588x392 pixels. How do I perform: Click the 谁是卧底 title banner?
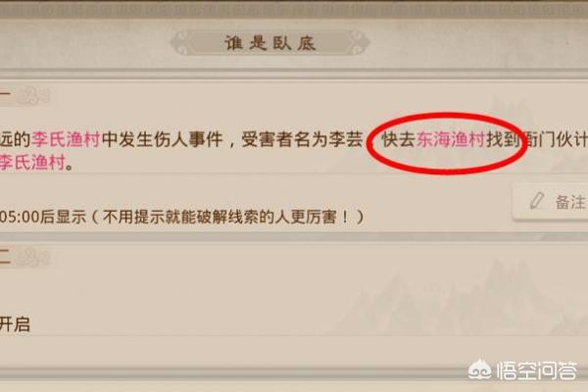pos(270,43)
